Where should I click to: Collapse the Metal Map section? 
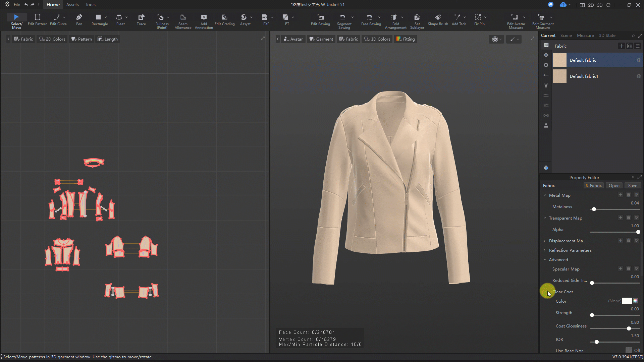pyautogui.click(x=545, y=195)
